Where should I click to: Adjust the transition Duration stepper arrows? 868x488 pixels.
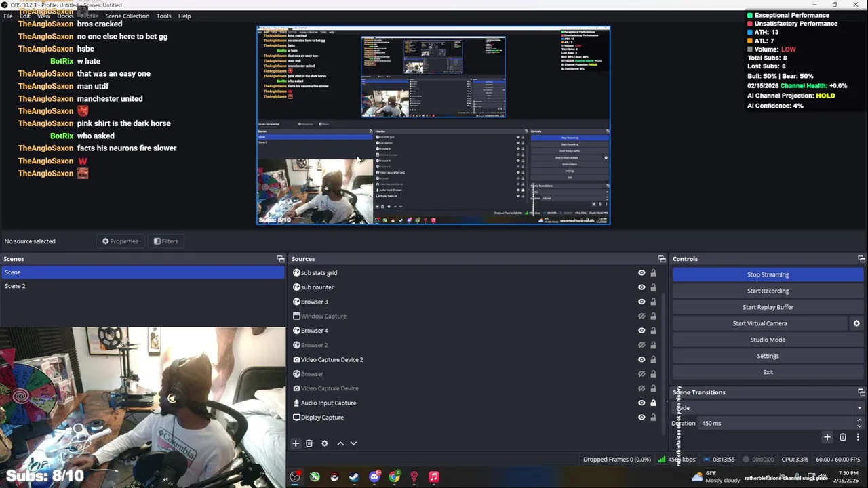pyautogui.click(x=859, y=423)
